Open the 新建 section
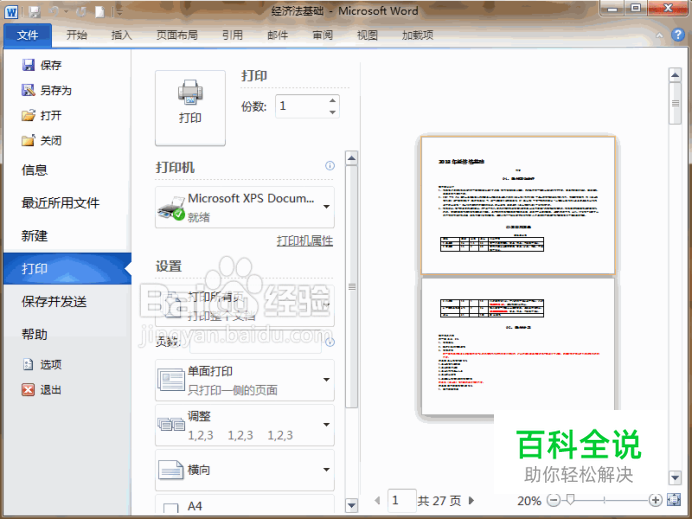Viewport: 692px width, 519px height. 34,236
